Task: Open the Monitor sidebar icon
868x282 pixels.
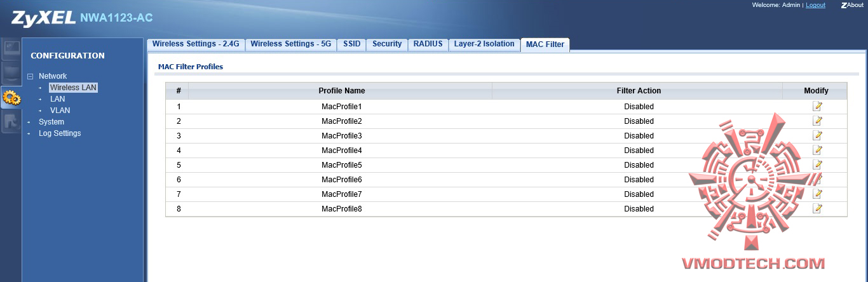Action: [x=10, y=73]
